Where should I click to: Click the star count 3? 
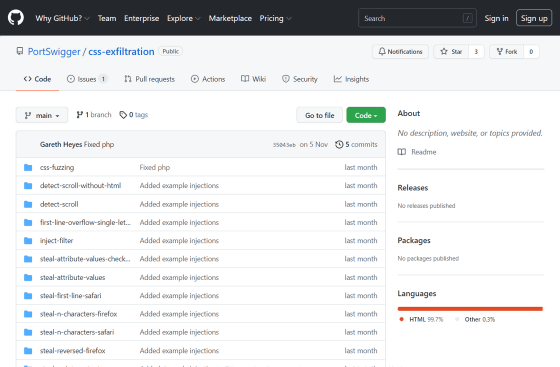point(476,52)
